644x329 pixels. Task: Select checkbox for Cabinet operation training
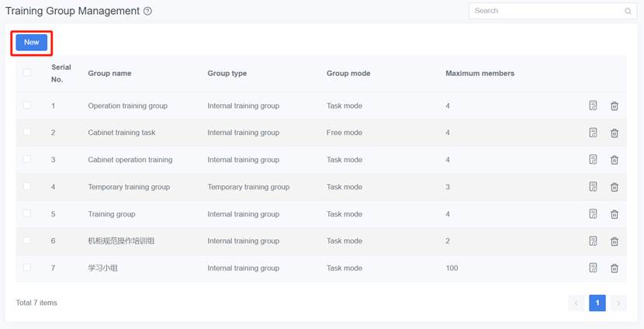tap(27, 159)
